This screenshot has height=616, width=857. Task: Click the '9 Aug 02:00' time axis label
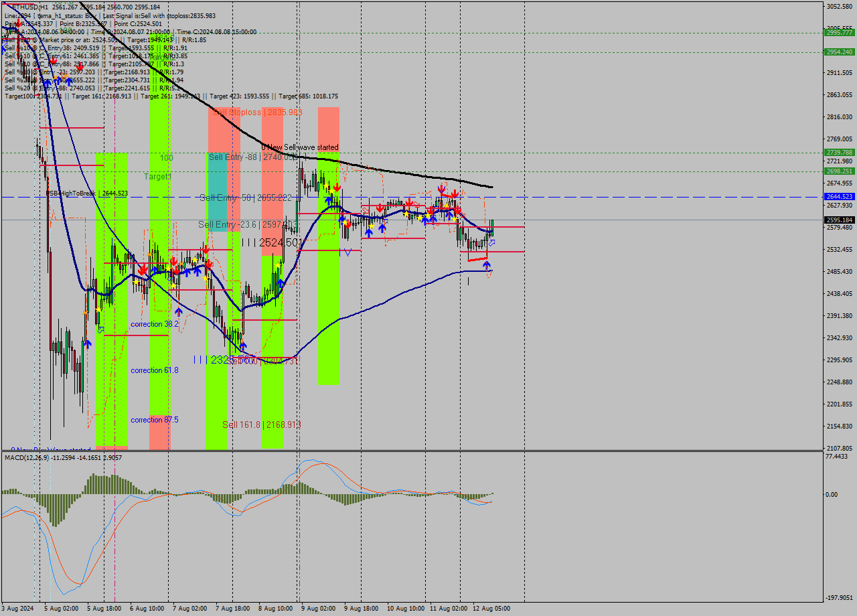point(317,609)
